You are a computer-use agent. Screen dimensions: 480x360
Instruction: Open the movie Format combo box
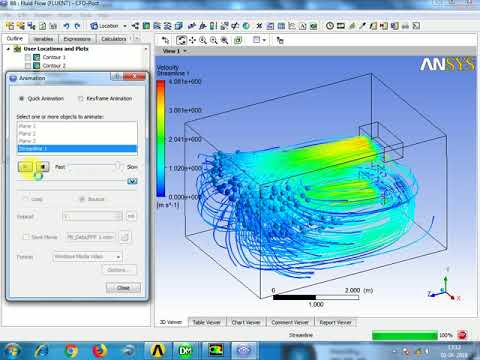coord(87,257)
